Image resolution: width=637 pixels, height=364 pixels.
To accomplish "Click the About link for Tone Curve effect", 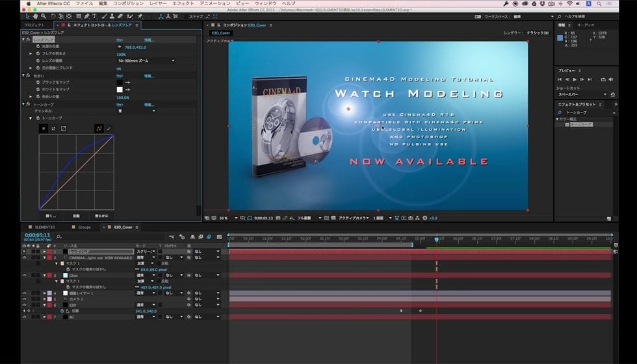I will 149,105.
